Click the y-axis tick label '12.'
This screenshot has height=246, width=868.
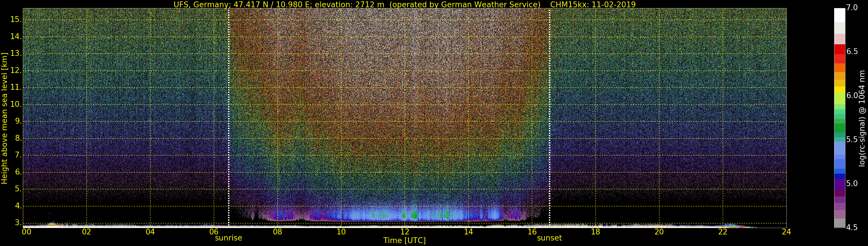[16, 70]
